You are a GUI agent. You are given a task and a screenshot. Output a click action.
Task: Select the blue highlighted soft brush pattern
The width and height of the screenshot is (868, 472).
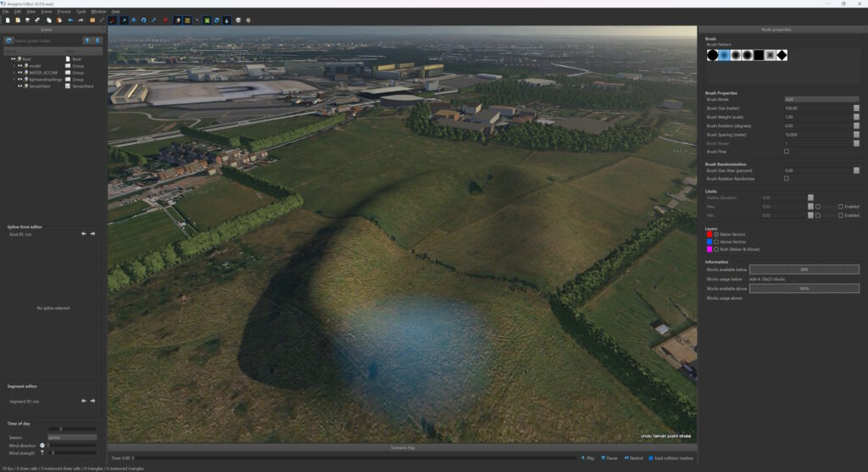(724, 55)
